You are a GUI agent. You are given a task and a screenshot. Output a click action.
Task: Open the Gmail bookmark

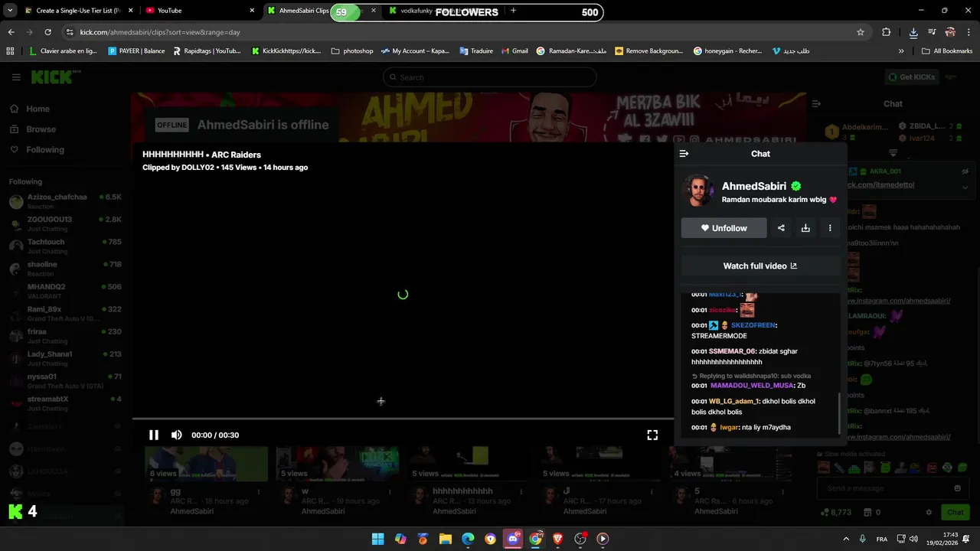[514, 51]
